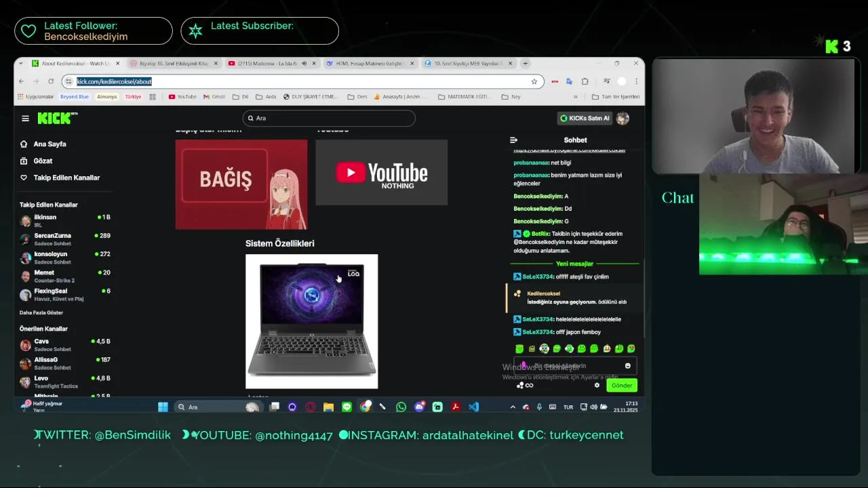The width and height of the screenshot is (868, 488).
Task: Open the YouTube NOTHING panel image
Action: click(381, 172)
